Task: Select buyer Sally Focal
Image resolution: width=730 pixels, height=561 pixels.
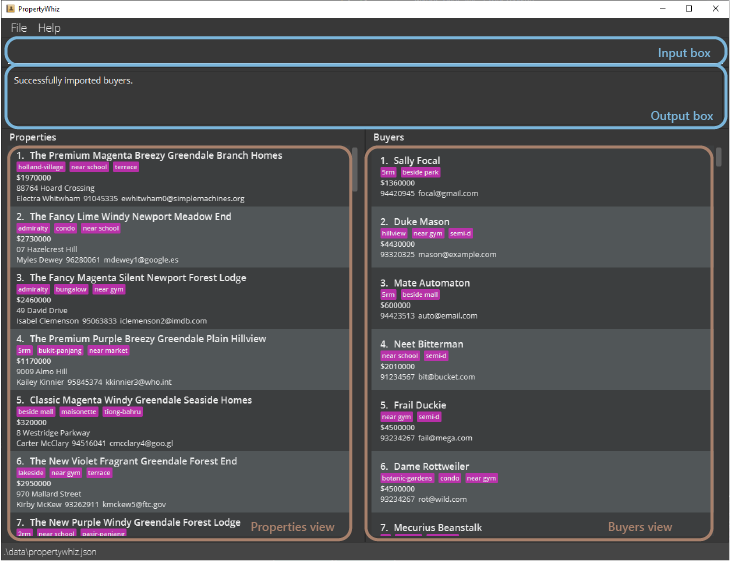Action: (541, 176)
